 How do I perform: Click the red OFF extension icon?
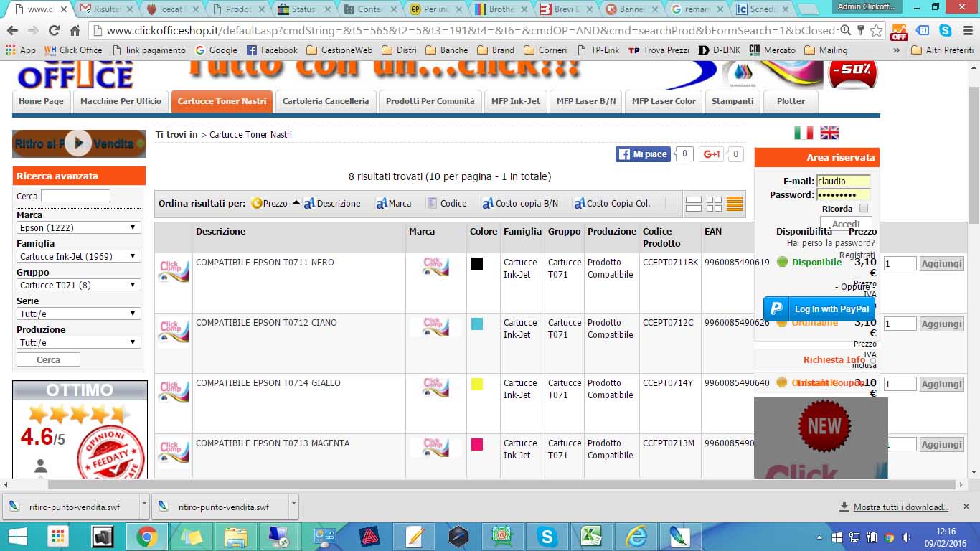[x=899, y=32]
